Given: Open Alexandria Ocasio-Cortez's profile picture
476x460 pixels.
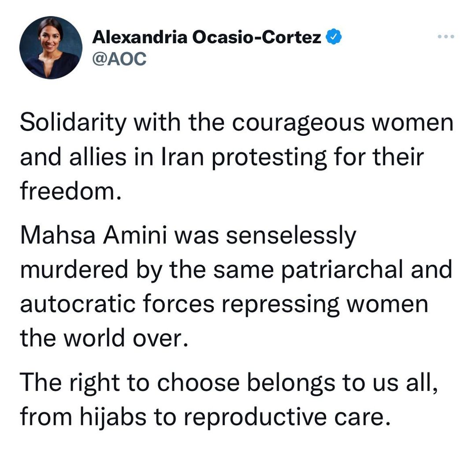Looking at the screenshot, I should point(51,48).
